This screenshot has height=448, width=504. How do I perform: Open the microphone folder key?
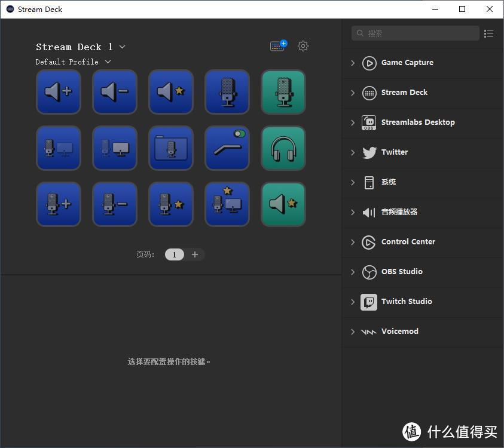171,148
